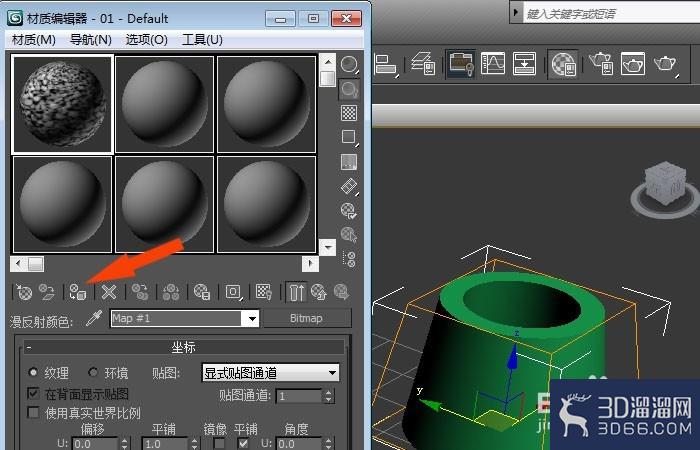This screenshot has height=450, width=700.
Task: Open the Schematic View in main toolbar
Action: [524, 63]
